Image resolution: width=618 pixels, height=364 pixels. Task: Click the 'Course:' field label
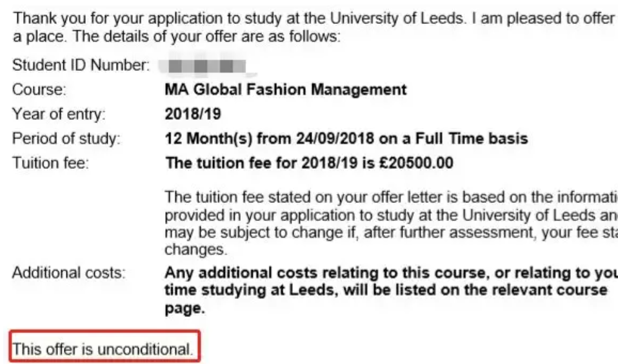(39, 90)
